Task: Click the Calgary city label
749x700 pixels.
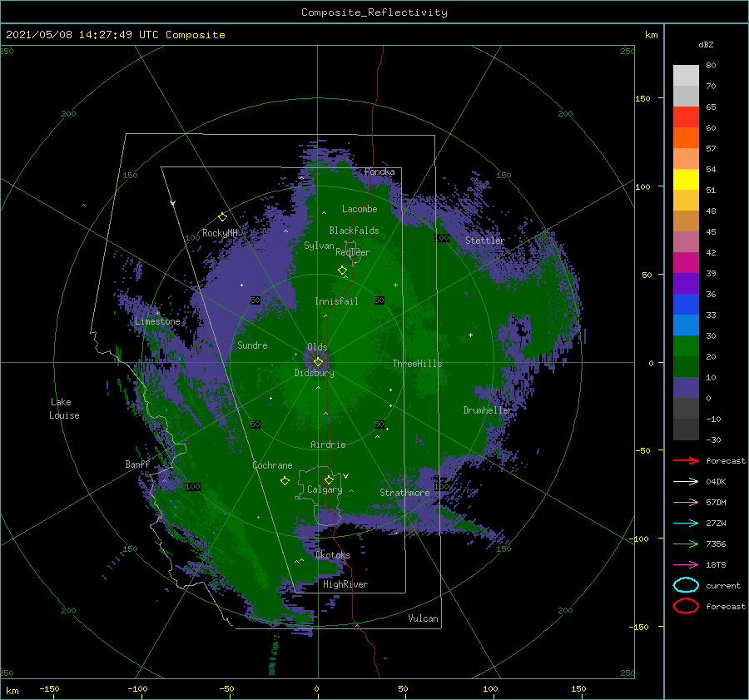Action: [325, 489]
